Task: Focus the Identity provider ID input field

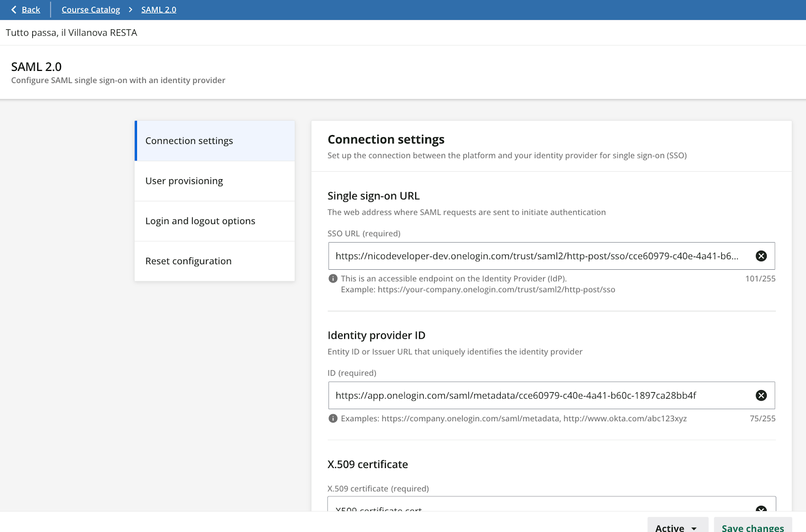Action: tap(536, 396)
